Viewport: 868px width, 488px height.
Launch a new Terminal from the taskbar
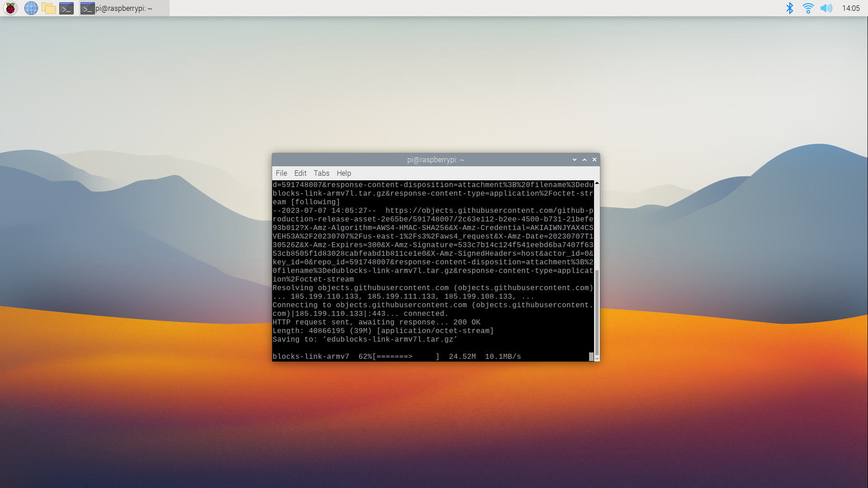(66, 8)
